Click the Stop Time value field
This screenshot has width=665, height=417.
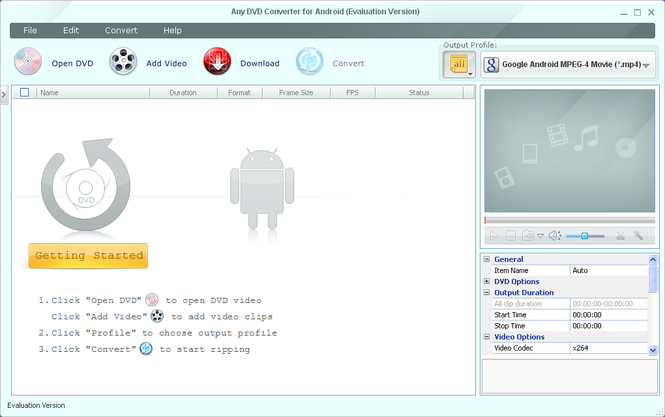coord(609,326)
